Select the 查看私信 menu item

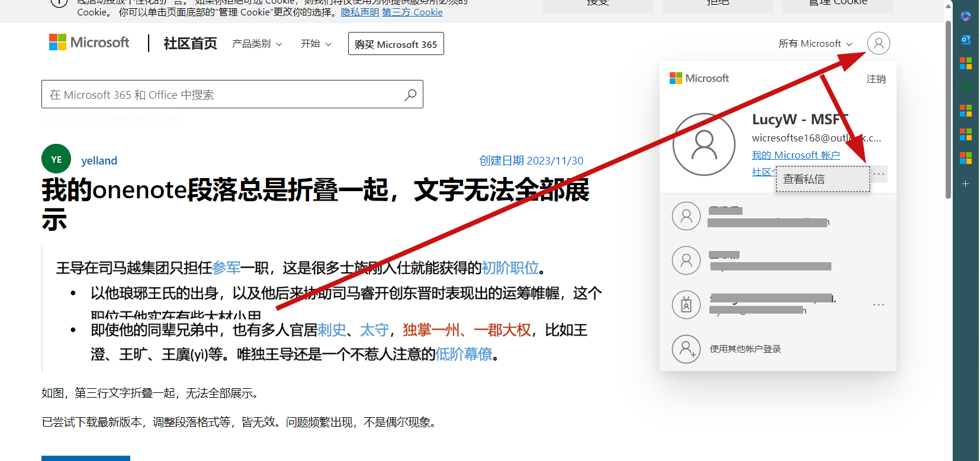[x=823, y=179]
